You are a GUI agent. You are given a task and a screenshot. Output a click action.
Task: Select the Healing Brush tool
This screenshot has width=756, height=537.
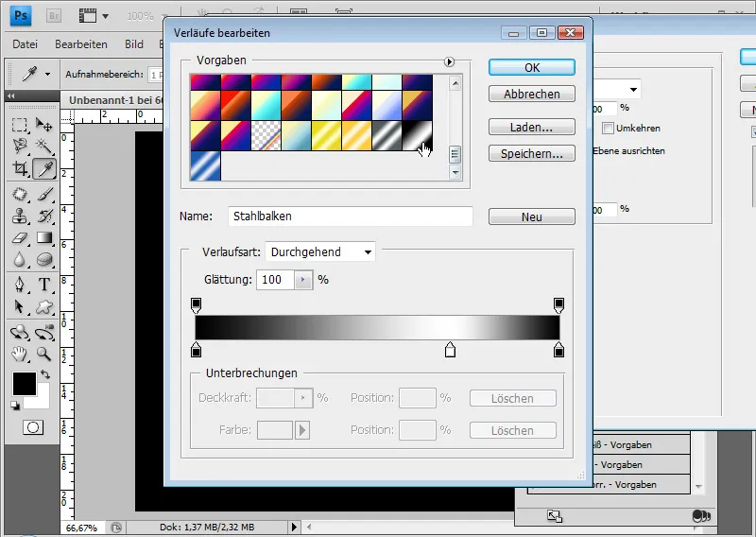(x=20, y=194)
